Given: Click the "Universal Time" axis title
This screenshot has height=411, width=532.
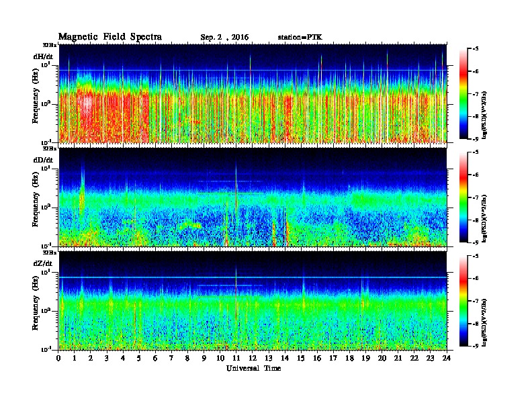Looking at the screenshot, I should click(253, 368).
